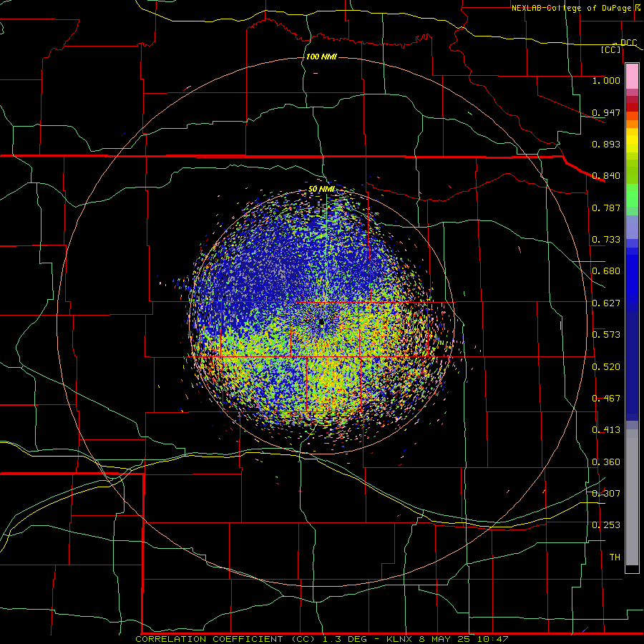Select the 0.893 legend value

[x=606, y=144]
